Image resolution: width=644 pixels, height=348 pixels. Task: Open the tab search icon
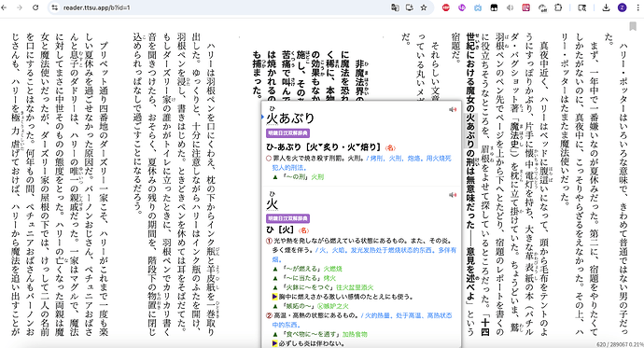tap(582, 7)
